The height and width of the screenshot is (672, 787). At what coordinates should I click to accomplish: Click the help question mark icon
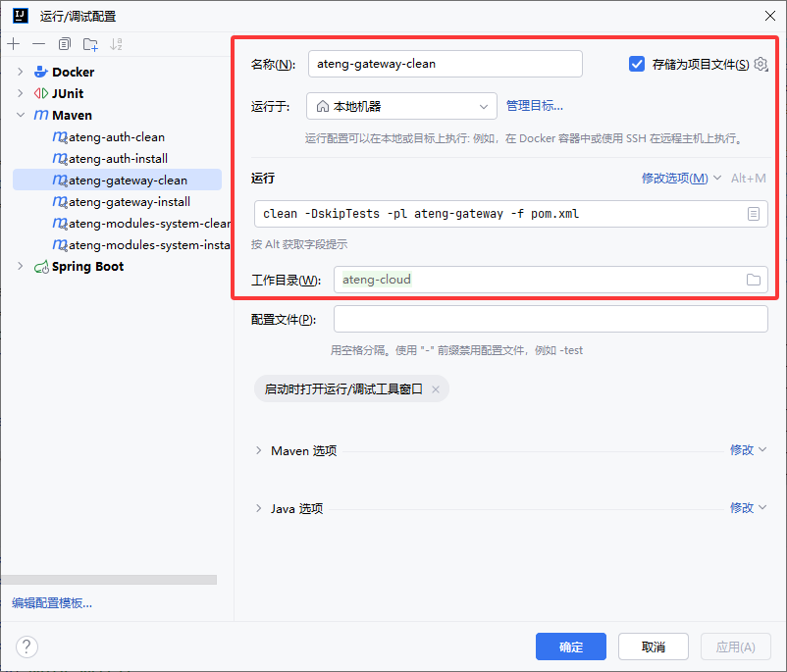(x=26, y=646)
